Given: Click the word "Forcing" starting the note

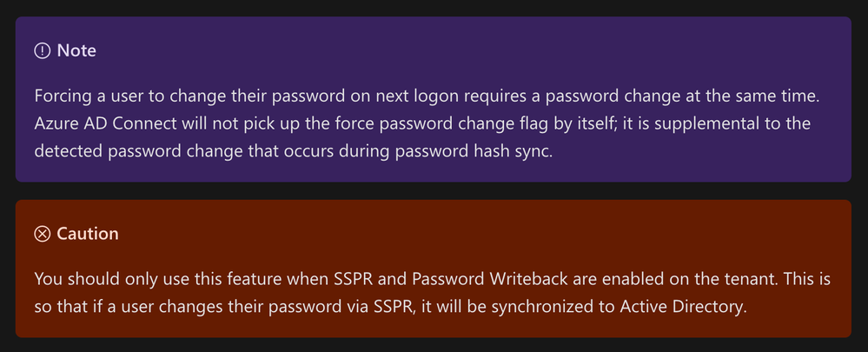Looking at the screenshot, I should [x=65, y=97].
